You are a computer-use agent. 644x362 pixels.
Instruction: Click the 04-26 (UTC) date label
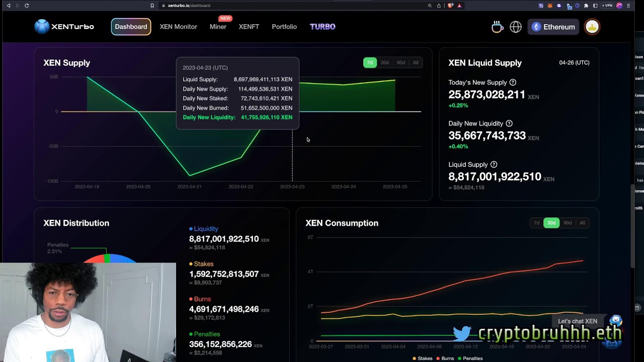point(574,63)
